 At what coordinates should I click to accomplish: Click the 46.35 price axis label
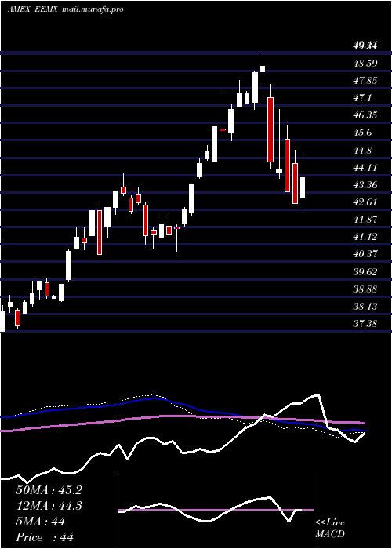coord(365,115)
